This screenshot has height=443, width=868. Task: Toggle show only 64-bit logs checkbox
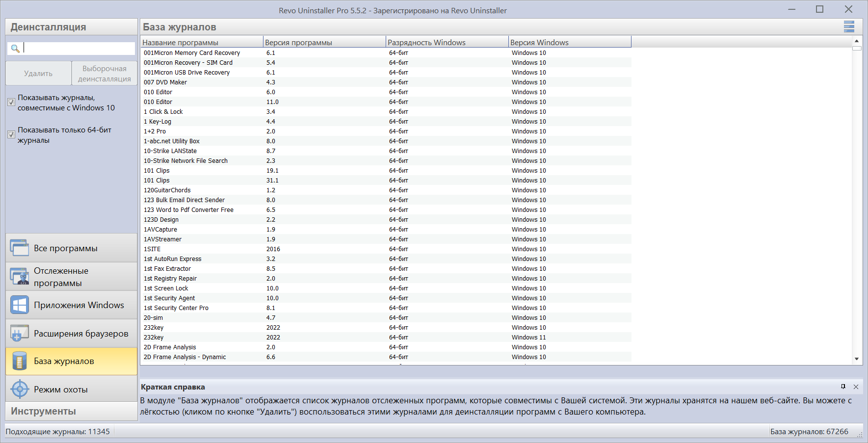[11, 134]
